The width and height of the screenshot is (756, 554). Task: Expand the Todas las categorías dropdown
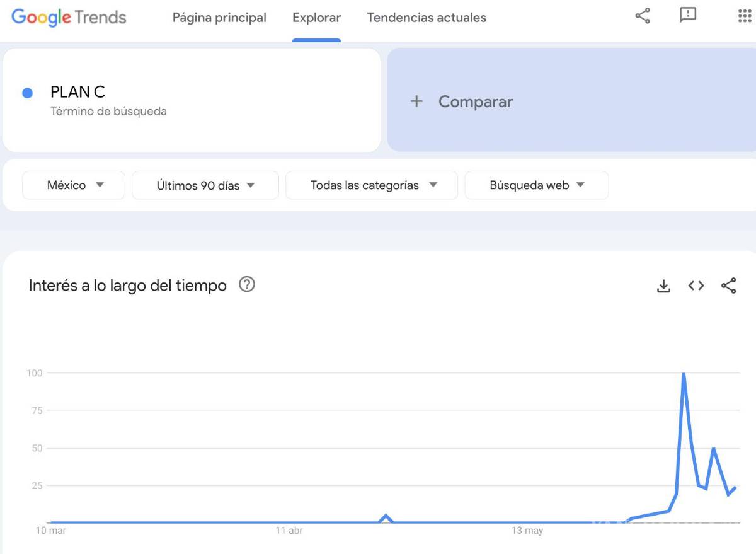coord(372,185)
